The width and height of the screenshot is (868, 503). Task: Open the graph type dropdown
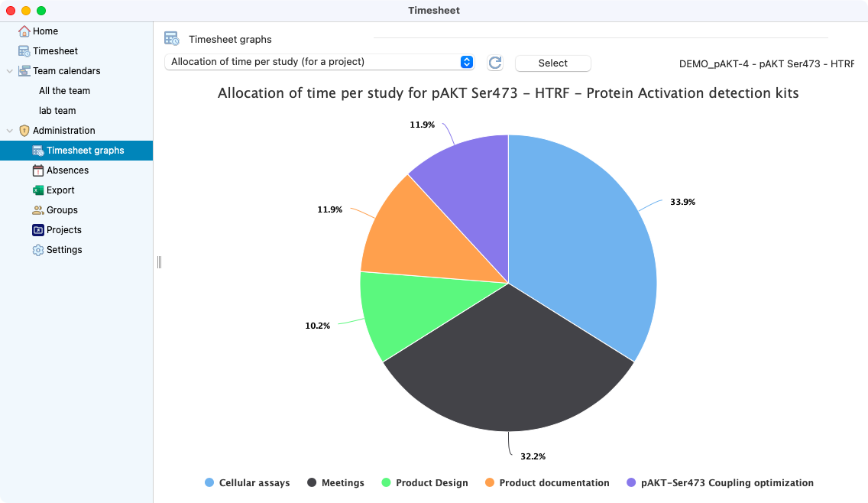point(319,62)
